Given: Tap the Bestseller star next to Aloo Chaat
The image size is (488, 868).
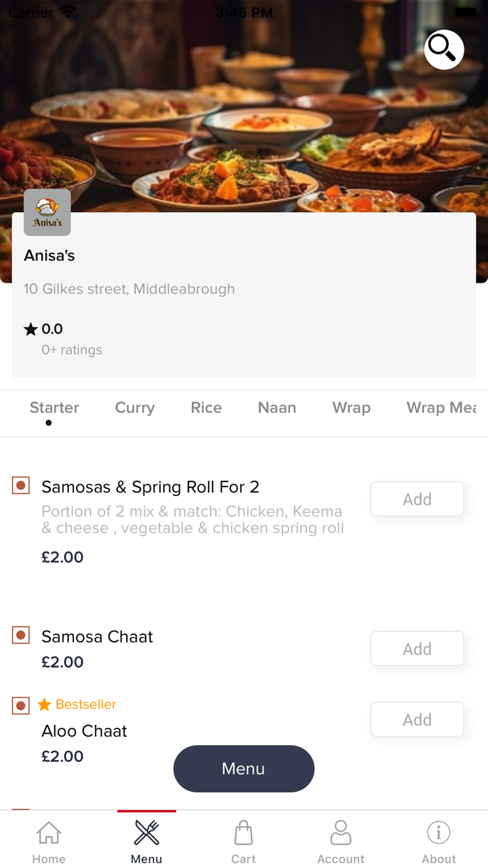Looking at the screenshot, I should pyautogui.click(x=43, y=705).
